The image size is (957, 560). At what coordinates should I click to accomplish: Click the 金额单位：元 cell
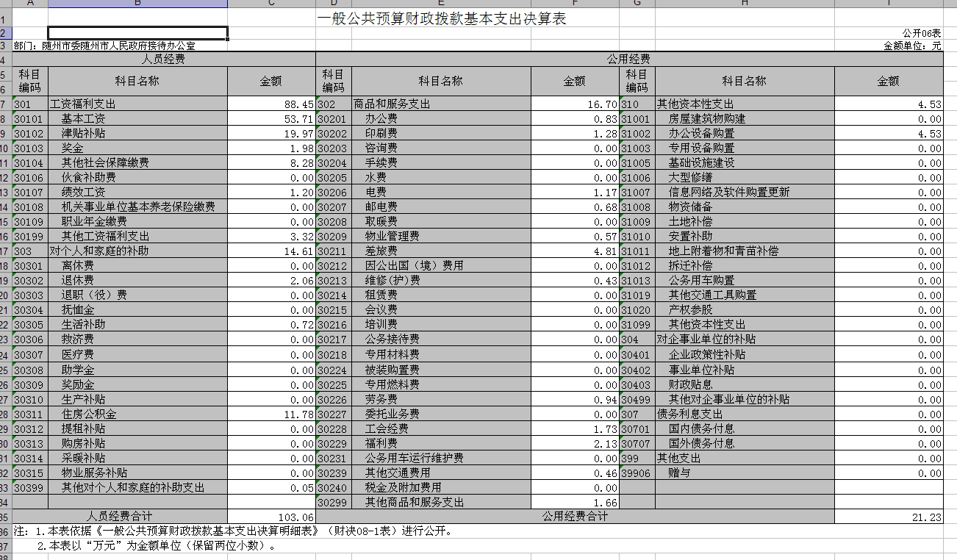[x=912, y=46]
